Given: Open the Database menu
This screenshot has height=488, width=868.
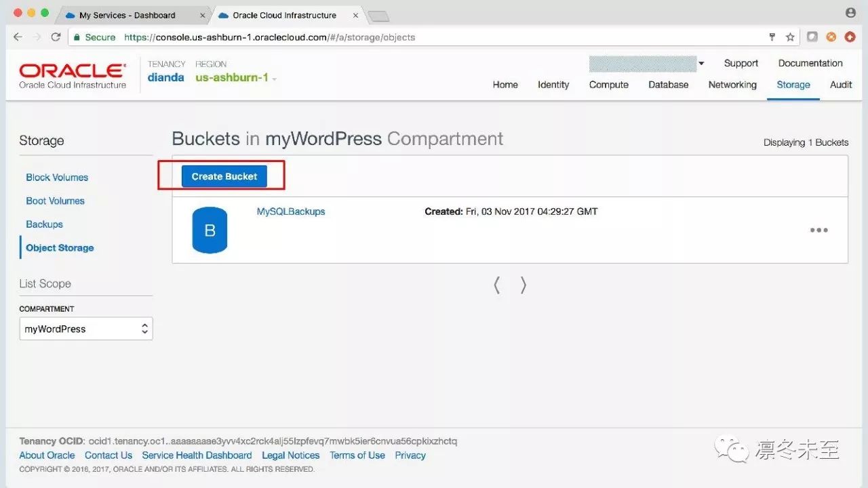Looking at the screenshot, I should click(669, 85).
